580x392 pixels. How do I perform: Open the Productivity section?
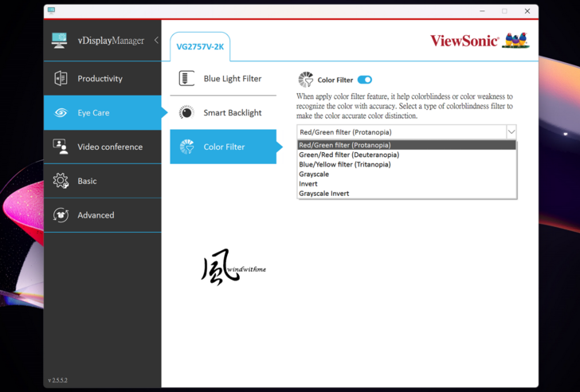[x=103, y=78]
